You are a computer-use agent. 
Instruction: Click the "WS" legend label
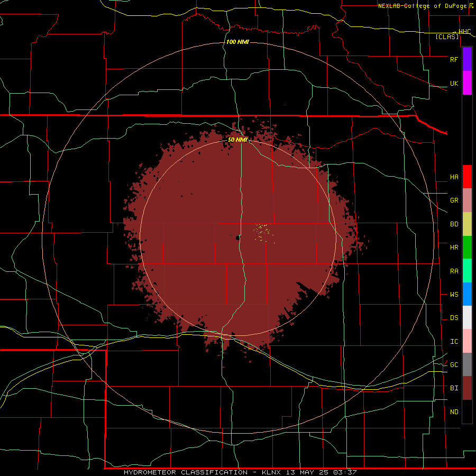point(454,295)
